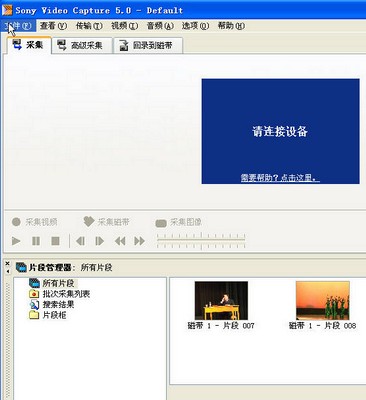Open the 选项(O) menu
This screenshot has width=366, height=400.
(195, 26)
